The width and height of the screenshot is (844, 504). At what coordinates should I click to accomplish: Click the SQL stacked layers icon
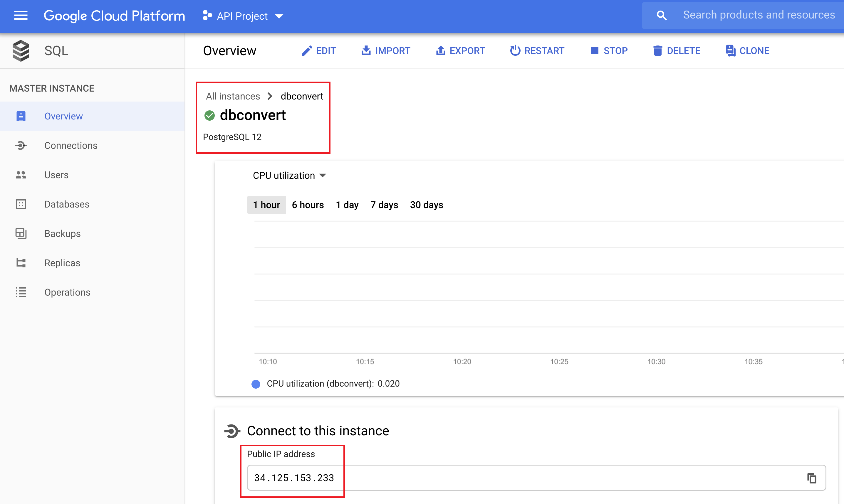pos(21,51)
